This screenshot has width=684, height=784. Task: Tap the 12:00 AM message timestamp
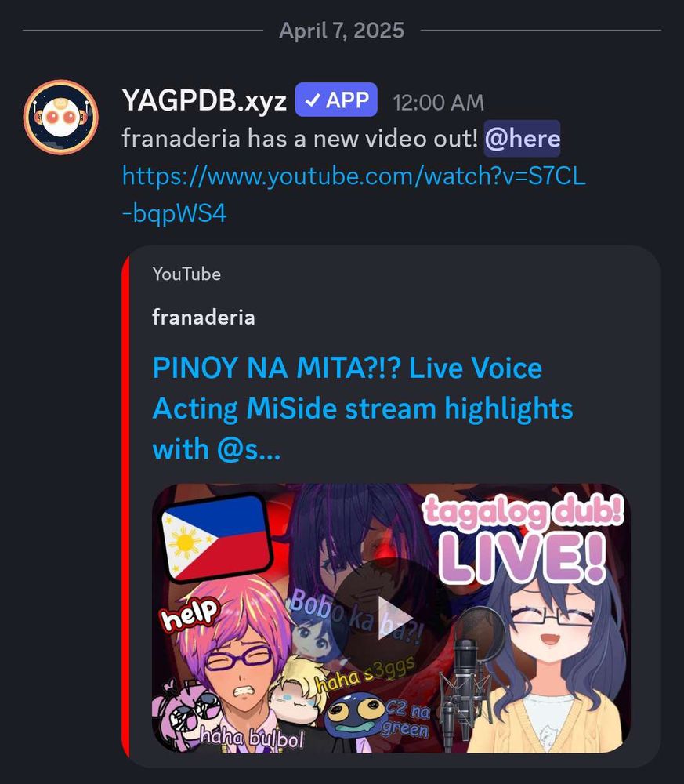click(439, 103)
